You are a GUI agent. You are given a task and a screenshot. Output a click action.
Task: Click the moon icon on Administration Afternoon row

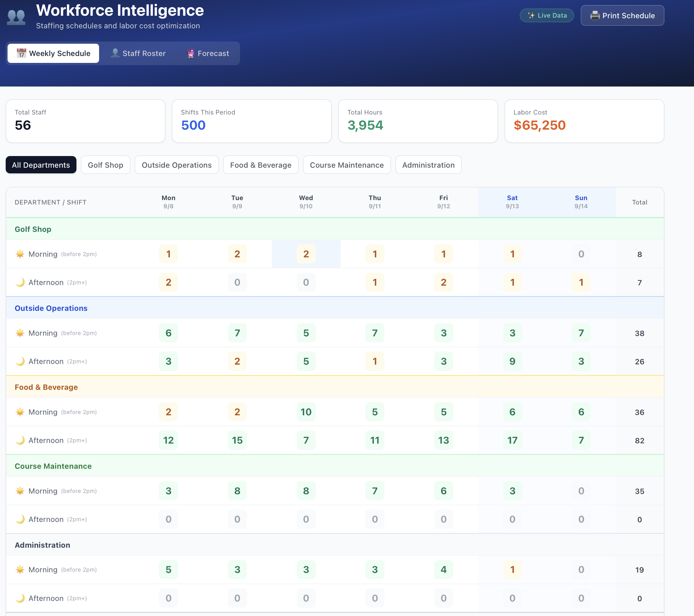pos(20,598)
